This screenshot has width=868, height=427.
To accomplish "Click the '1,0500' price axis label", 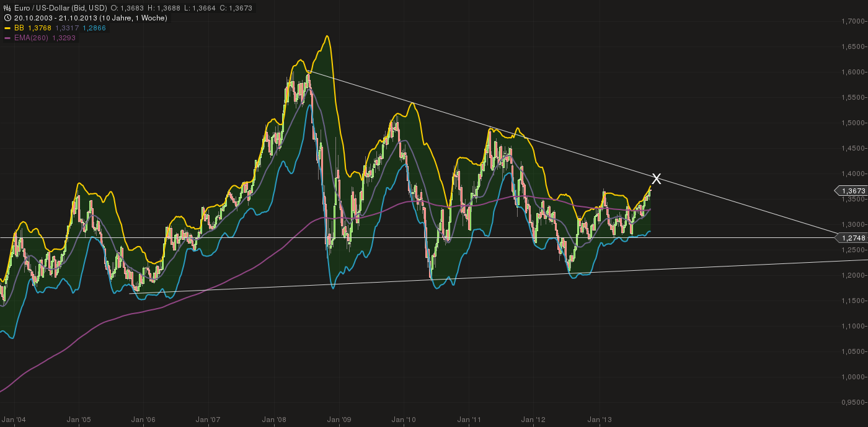I will pos(854,351).
